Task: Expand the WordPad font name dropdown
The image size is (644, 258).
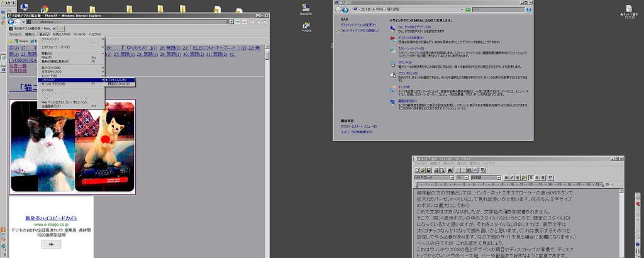Action: click(452, 178)
